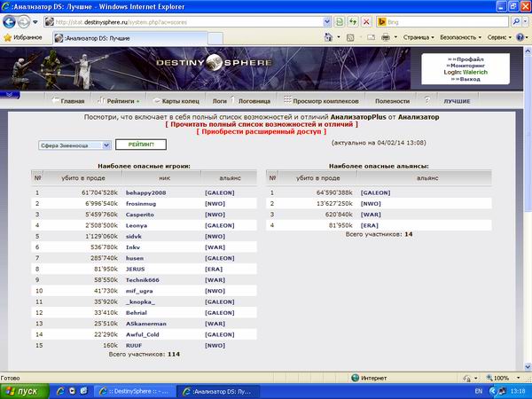Screen dimensions: 532x399
Task: Open player Awful_Cold profile link
Action: pyautogui.click(x=143, y=334)
